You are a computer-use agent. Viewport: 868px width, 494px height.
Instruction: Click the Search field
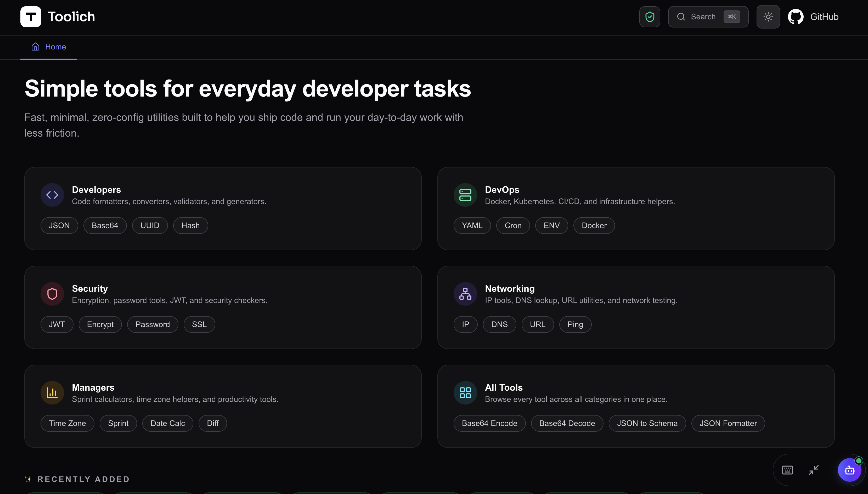(708, 17)
